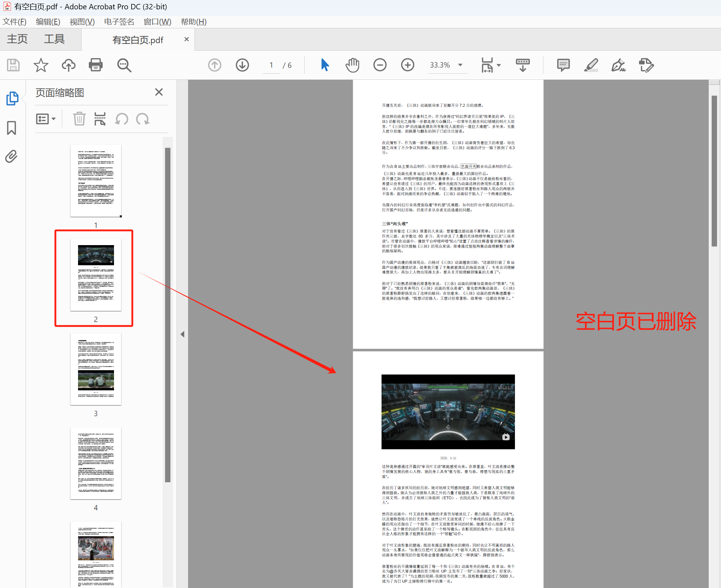Select the Hand pan tool

[x=352, y=65]
